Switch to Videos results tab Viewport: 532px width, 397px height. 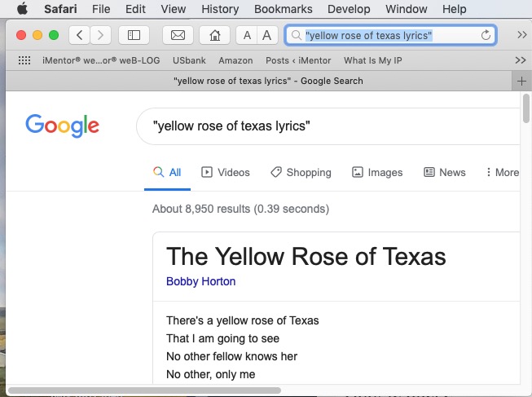(x=226, y=173)
